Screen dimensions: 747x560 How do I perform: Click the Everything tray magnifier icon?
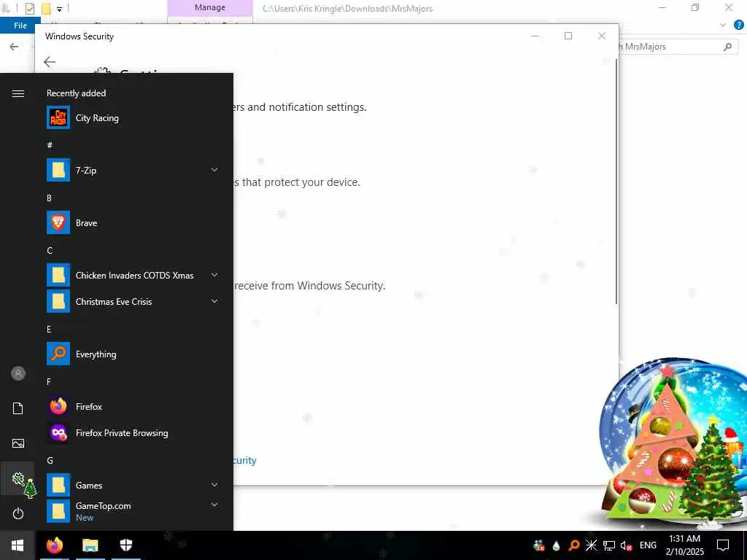[574, 545]
